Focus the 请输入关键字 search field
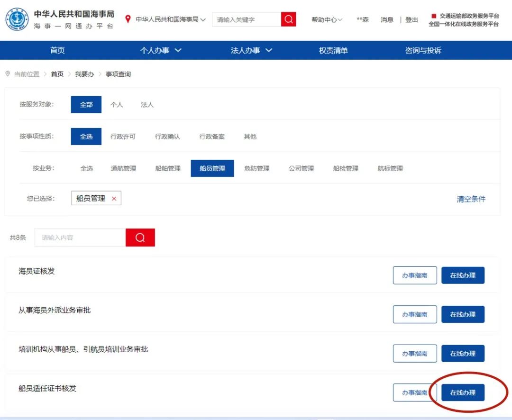 coord(247,19)
